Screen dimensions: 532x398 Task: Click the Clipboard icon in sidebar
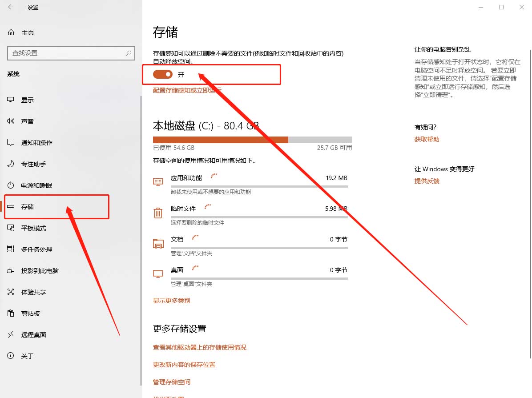[11, 314]
